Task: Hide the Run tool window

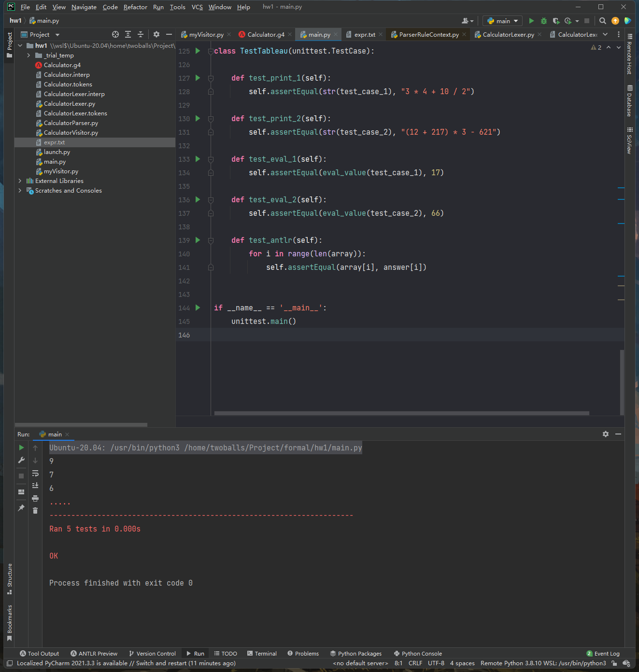Action: coord(618,434)
